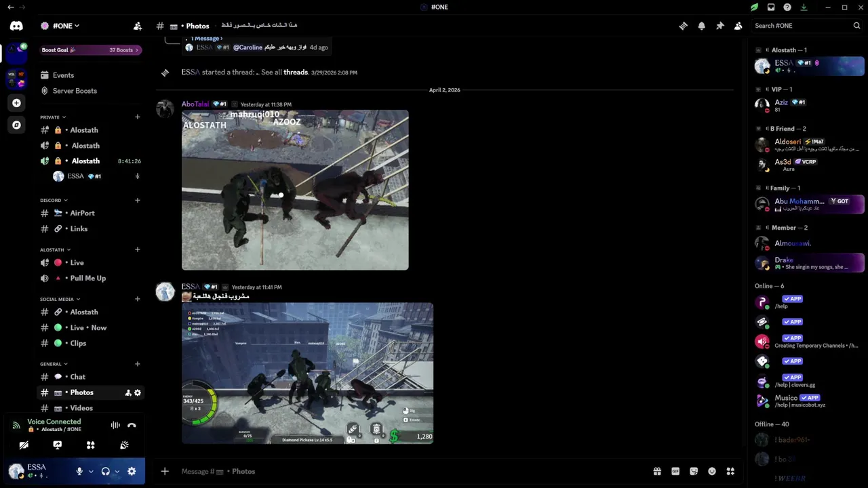Click the green leaf icon in title bar

754,7
